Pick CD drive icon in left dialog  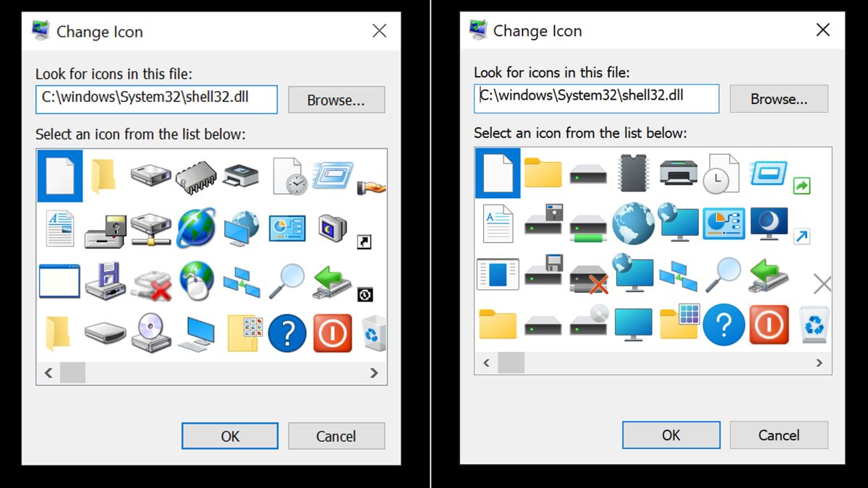(x=151, y=333)
